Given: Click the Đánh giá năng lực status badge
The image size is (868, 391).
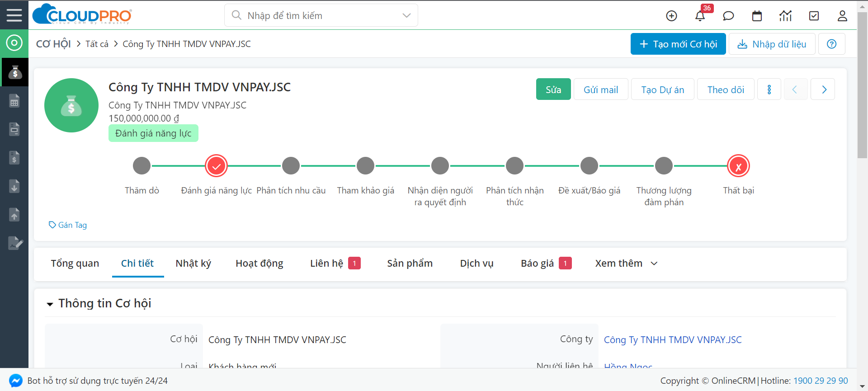Looking at the screenshot, I should (153, 133).
